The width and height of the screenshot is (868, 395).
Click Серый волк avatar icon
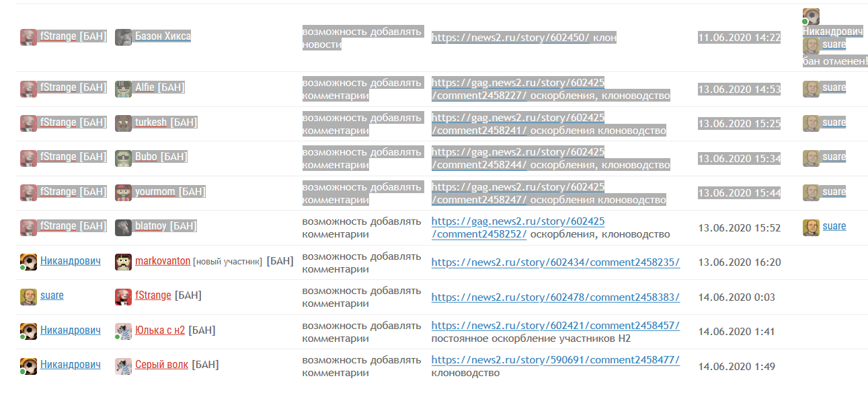pos(123,365)
